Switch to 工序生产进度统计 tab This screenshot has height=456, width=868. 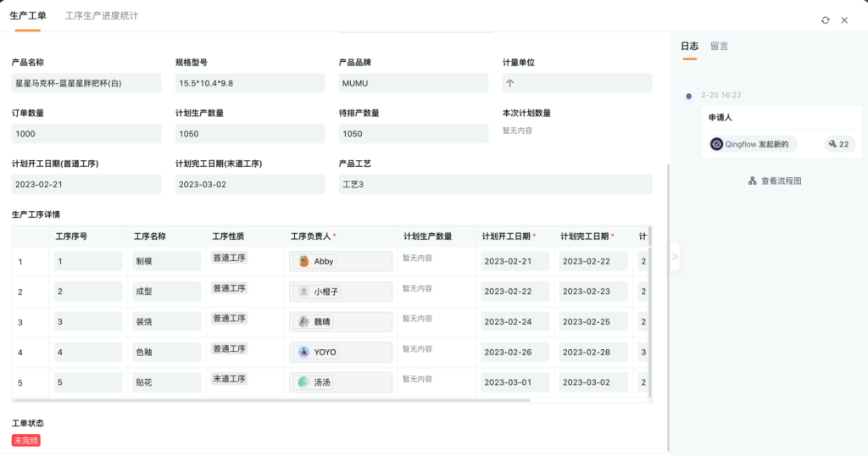click(102, 16)
